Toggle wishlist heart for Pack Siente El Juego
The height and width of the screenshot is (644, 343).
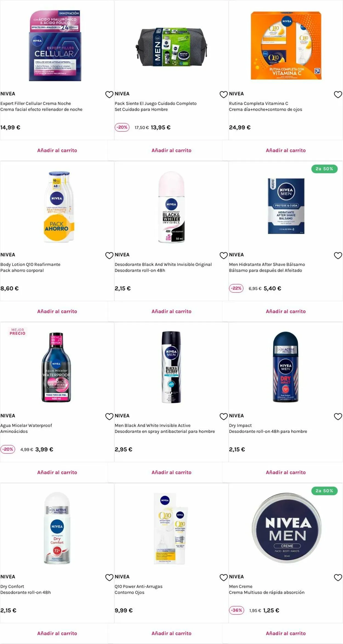[224, 95]
